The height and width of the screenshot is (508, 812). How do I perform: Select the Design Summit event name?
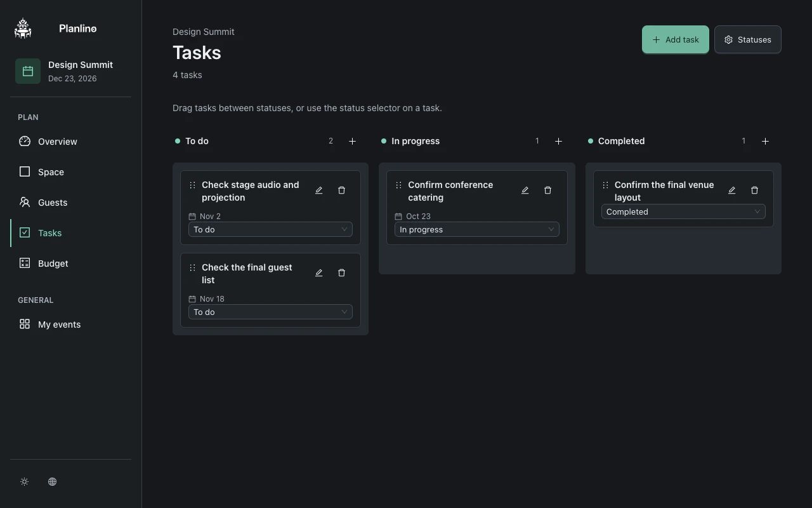click(x=81, y=65)
